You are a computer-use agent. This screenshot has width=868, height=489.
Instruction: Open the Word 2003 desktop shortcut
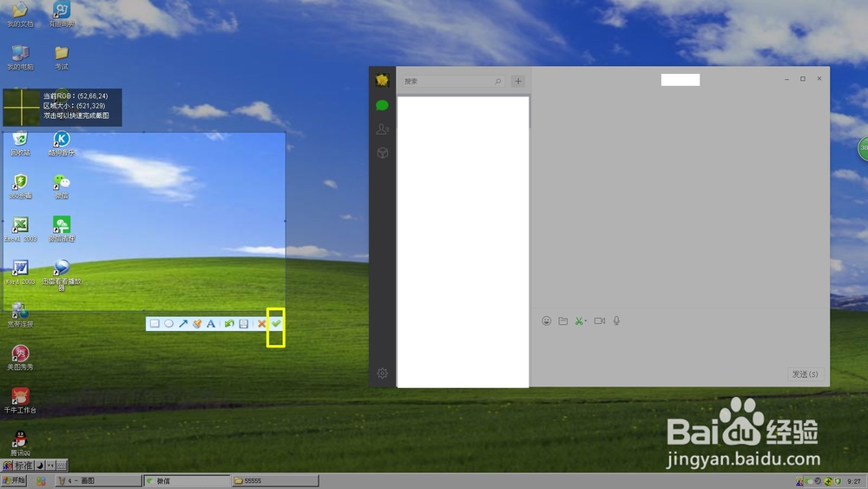click(x=20, y=272)
